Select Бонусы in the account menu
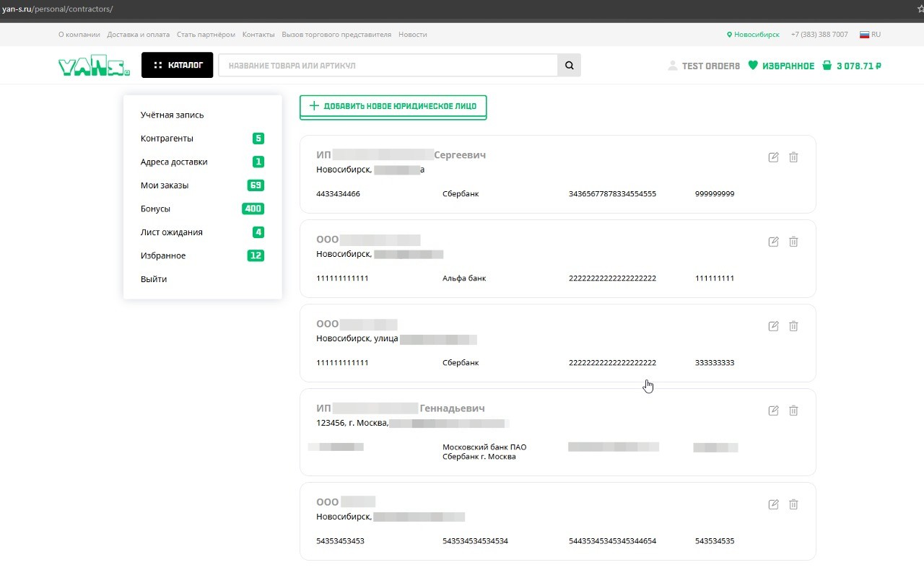924x570 pixels. click(156, 209)
